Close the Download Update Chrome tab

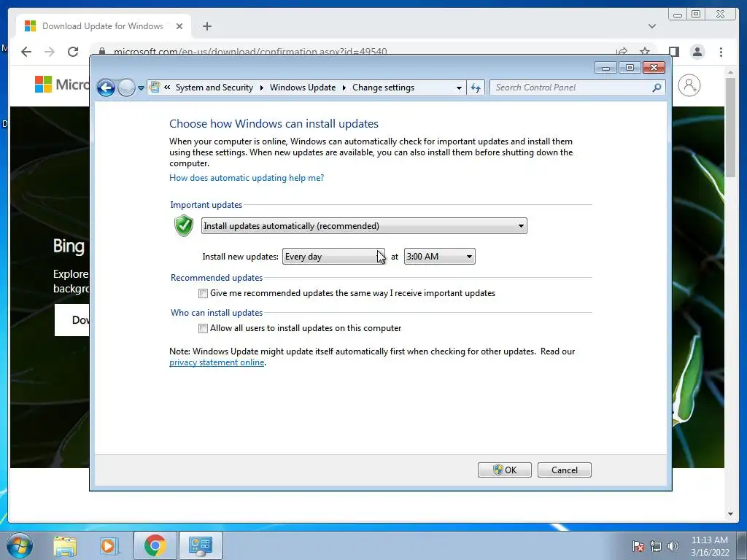pyautogui.click(x=179, y=26)
